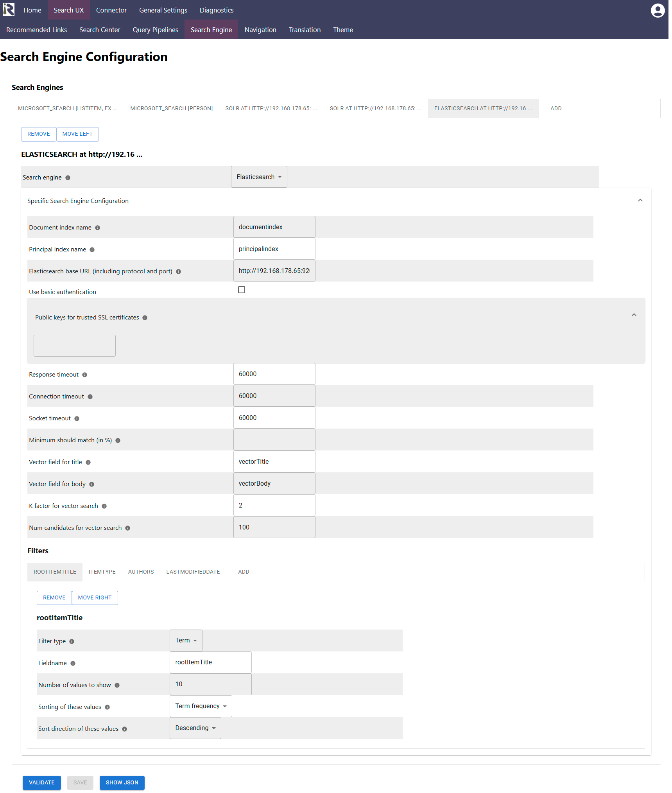Show info for Search engine field

(x=68, y=178)
